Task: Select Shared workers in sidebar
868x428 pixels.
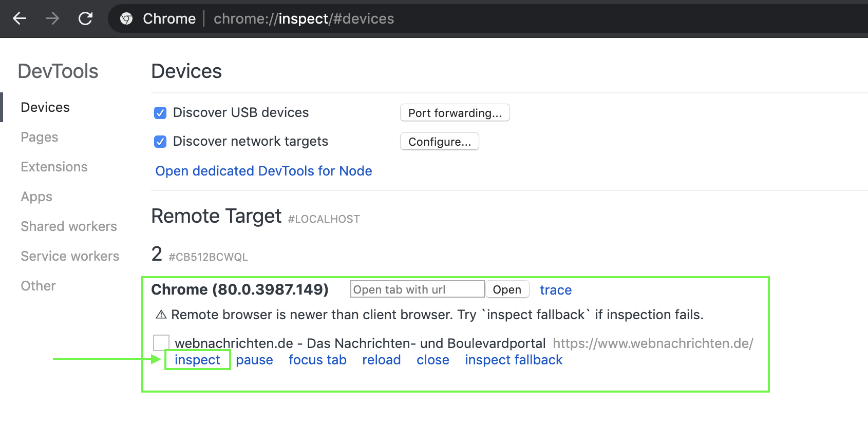Action: click(69, 226)
